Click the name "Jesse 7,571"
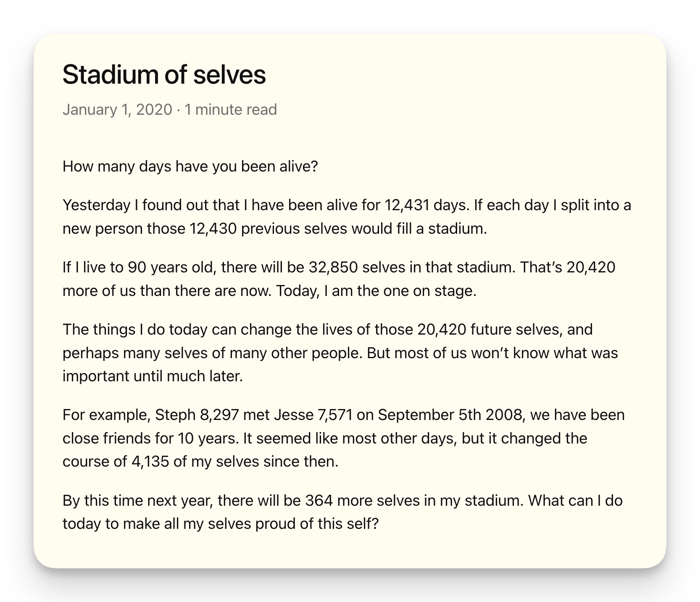This screenshot has width=700, height=602. (x=313, y=415)
